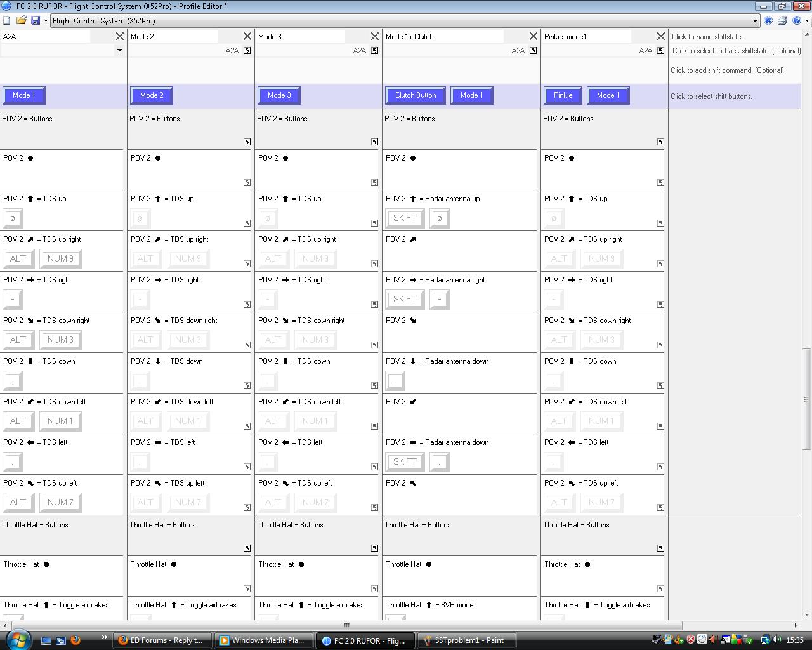The width and height of the screenshot is (812, 650).
Task: Click 'Click to select fallback shiftstate. (Optional)'
Action: point(737,51)
